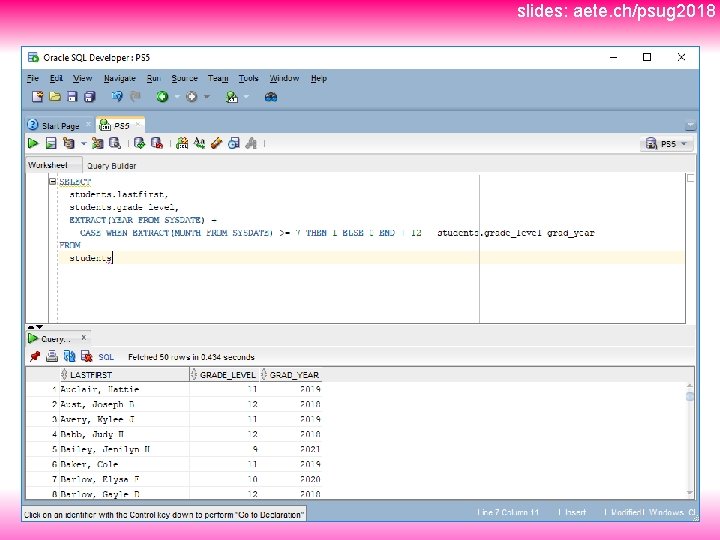Go back with the green Back arrow
This screenshot has width=720, height=540.
pos(162,96)
